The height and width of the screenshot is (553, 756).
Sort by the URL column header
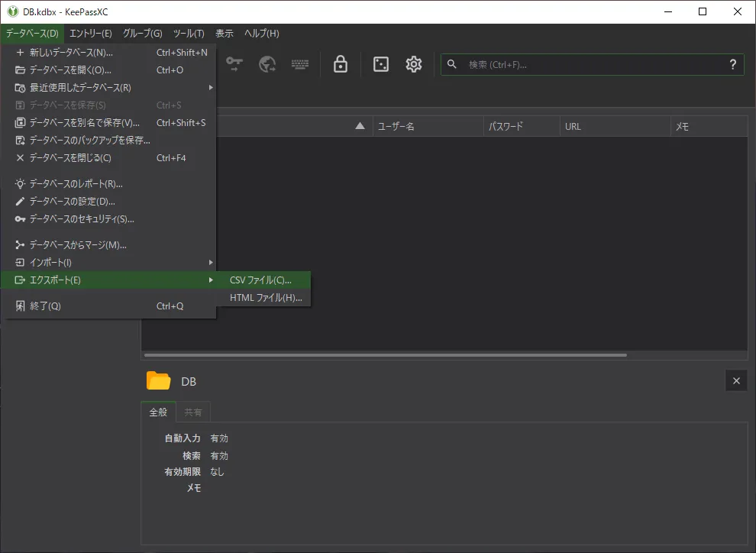[615, 126]
